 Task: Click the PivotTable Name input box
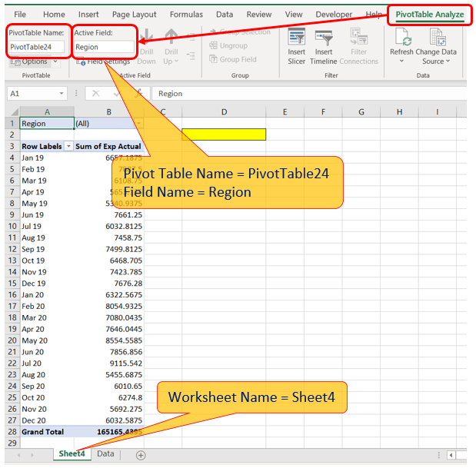click(35, 47)
